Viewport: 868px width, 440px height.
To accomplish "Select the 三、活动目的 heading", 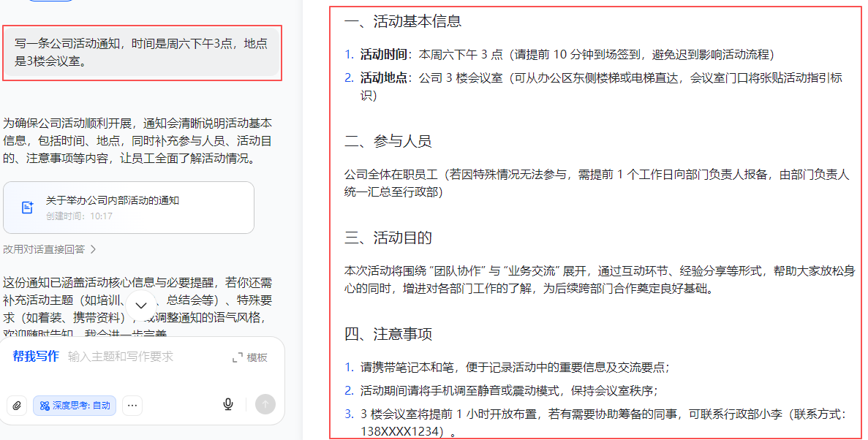I will [x=388, y=238].
